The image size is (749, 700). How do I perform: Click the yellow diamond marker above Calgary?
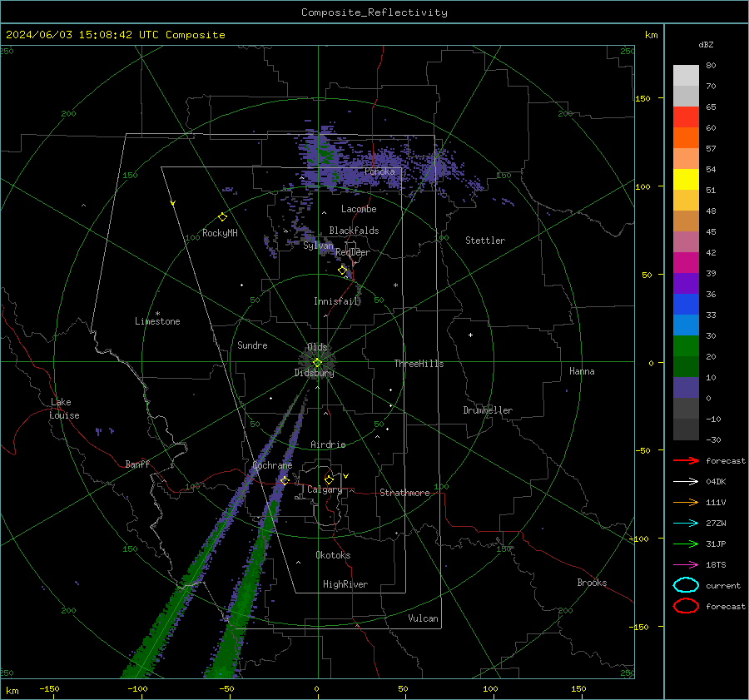[329, 479]
